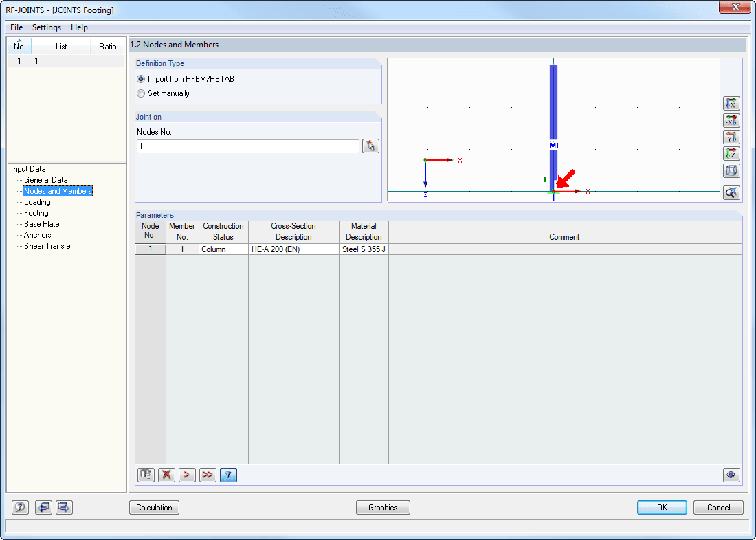The image size is (756, 540).
Task: Click the pick node in graphic icon
Action: (x=370, y=146)
